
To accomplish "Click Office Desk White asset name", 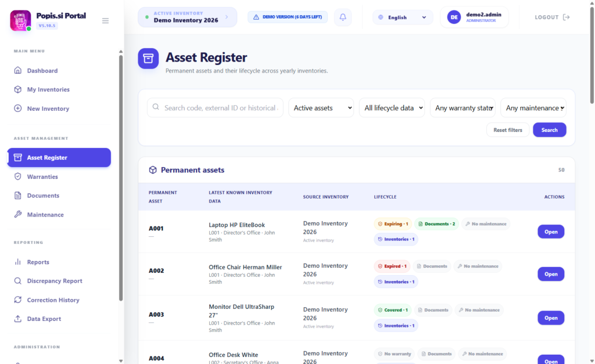I will 234,355.
